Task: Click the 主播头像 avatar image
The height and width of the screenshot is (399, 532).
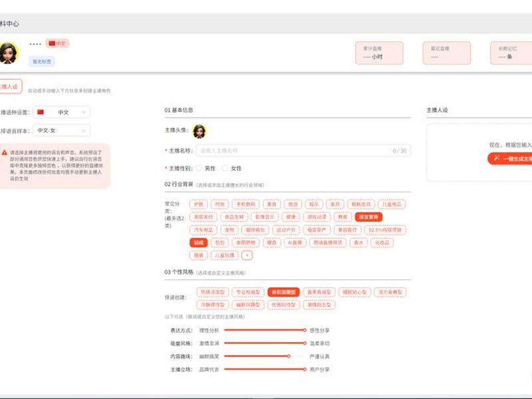Action: (x=199, y=131)
